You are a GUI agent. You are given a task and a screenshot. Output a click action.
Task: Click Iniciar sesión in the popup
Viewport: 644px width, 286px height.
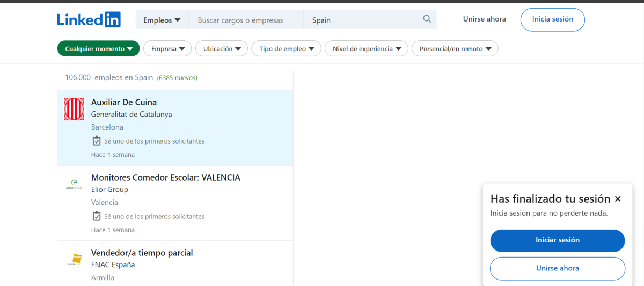point(558,240)
